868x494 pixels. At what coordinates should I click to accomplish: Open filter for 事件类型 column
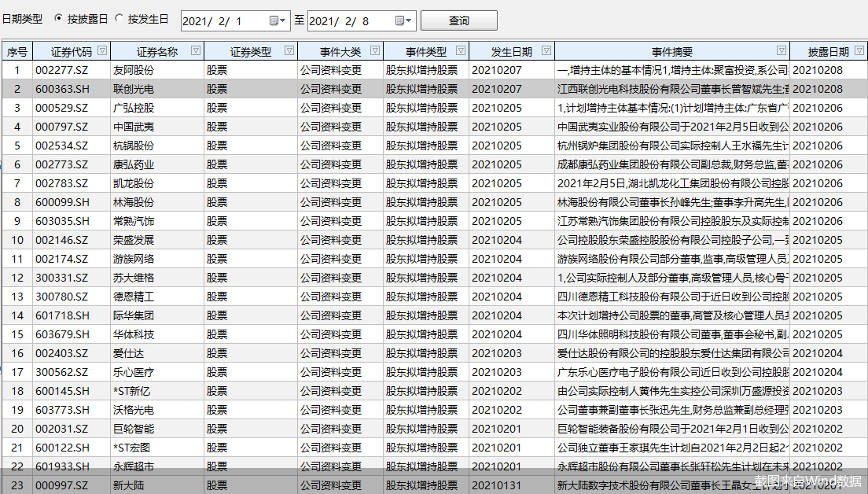461,50
